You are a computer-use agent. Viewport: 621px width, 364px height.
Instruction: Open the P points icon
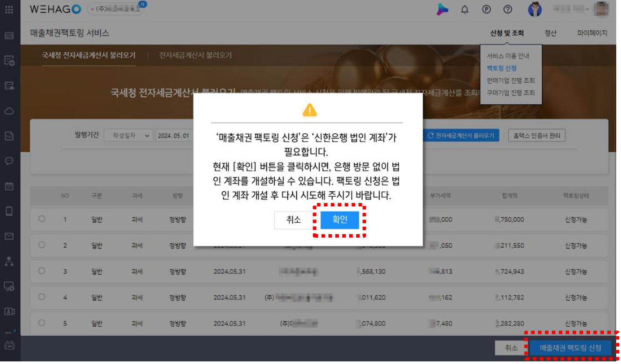486,10
